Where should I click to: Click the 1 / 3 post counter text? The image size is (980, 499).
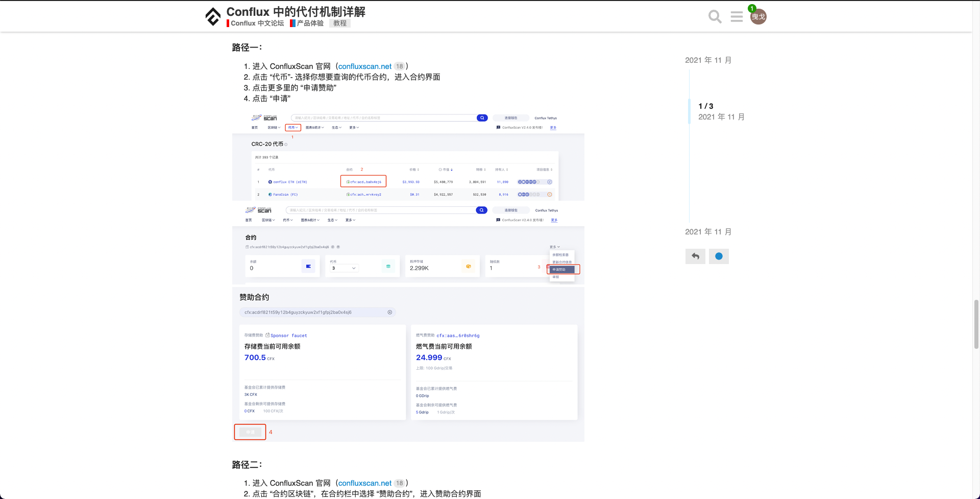pos(706,106)
